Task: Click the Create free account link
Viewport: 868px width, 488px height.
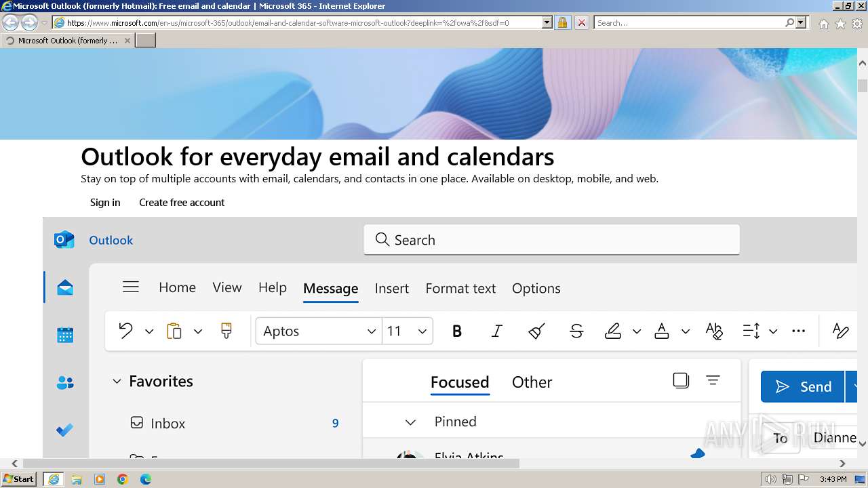Action: pyautogui.click(x=182, y=202)
